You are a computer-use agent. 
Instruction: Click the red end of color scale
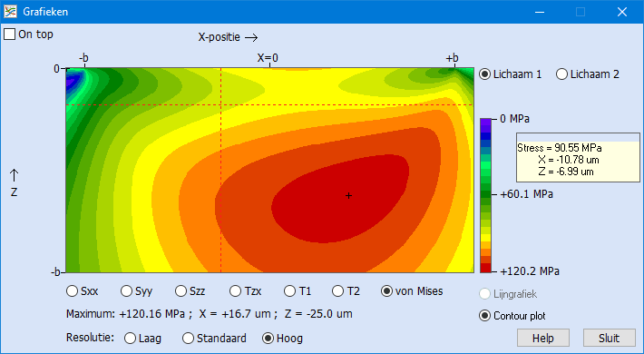(x=485, y=268)
